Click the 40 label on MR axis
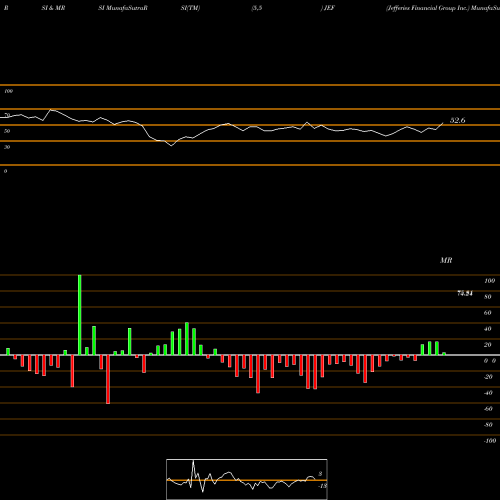 pyautogui.click(x=488, y=329)
